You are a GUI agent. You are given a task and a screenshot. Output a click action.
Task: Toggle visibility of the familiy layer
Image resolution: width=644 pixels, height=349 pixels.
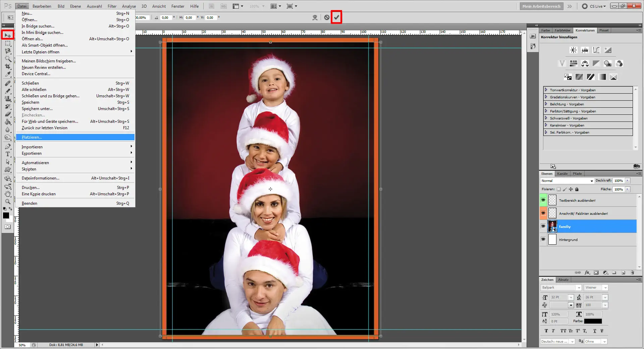pyautogui.click(x=543, y=226)
